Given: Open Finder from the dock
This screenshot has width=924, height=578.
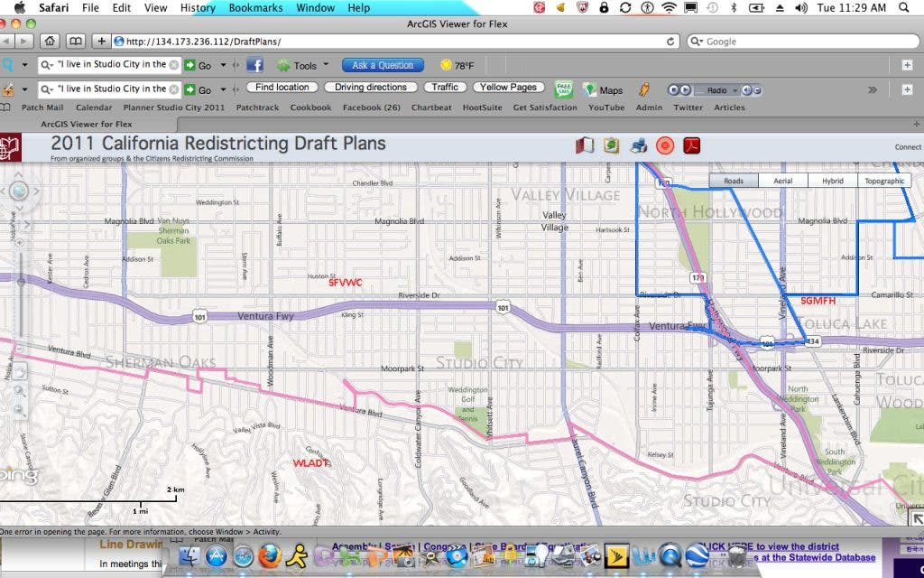Looking at the screenshot, I should pyautogui.click(x=189, y=555).
